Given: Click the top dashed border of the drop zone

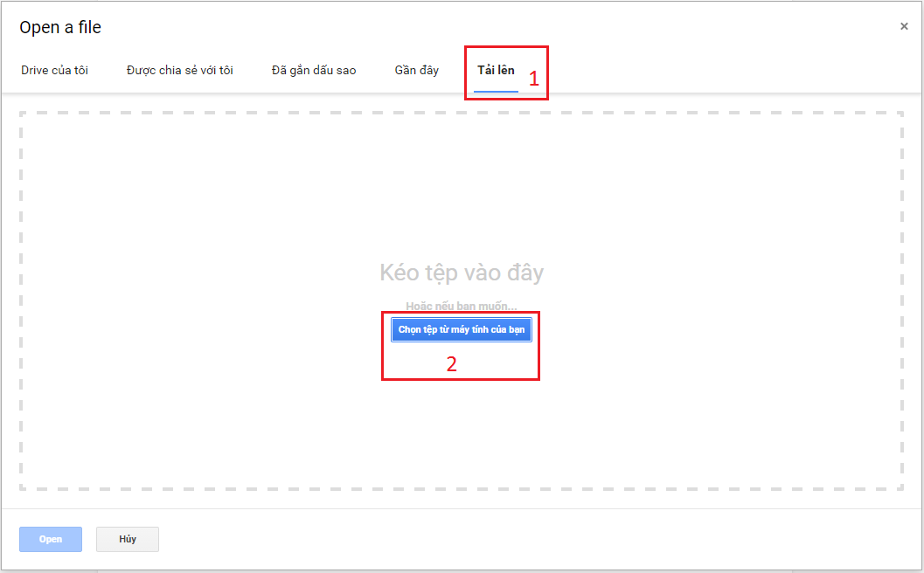Looking at the screenshot, I should (x=462, y=113).
